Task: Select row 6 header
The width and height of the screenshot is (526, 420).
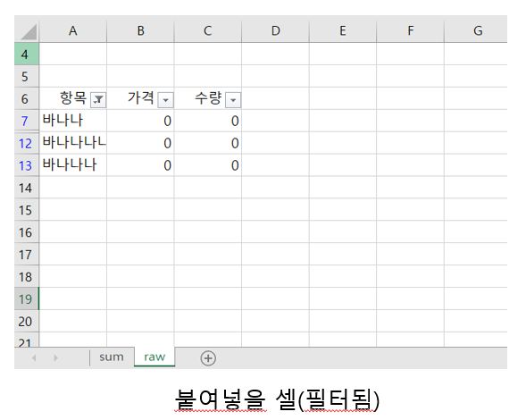Action: click(x=26, y=98)
